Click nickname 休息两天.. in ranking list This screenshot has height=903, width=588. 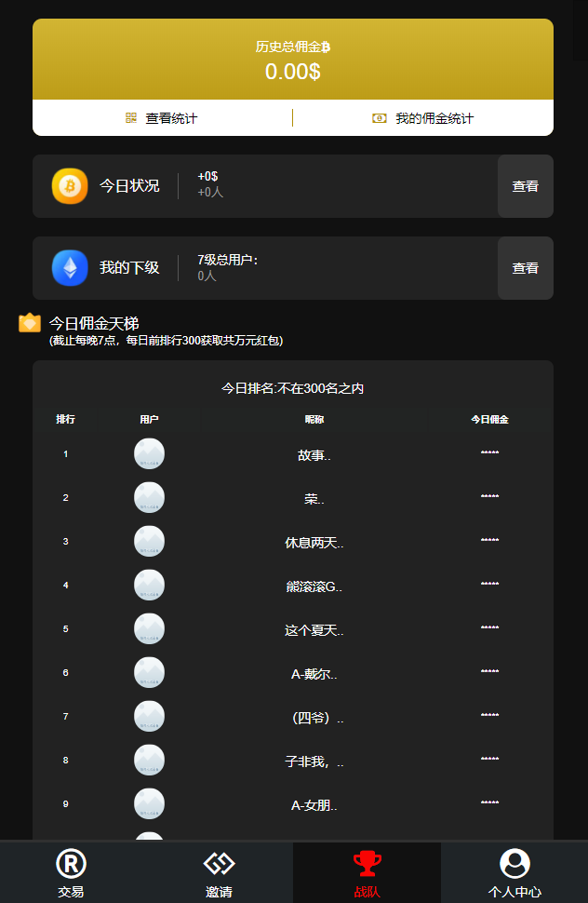(314, 543)
